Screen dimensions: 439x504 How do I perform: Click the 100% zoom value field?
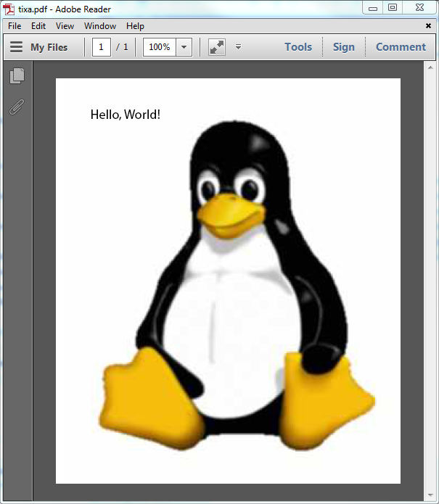[160, 47]
